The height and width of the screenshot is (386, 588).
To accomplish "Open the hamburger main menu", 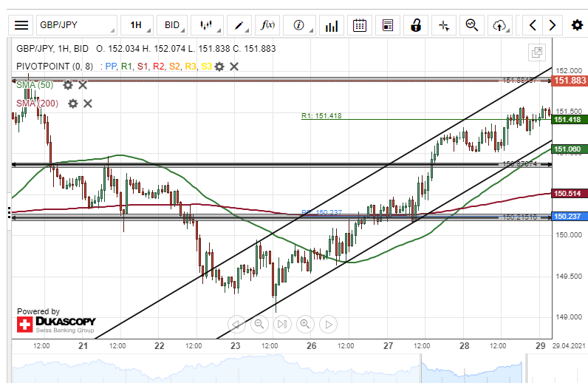I will [22, 25].
